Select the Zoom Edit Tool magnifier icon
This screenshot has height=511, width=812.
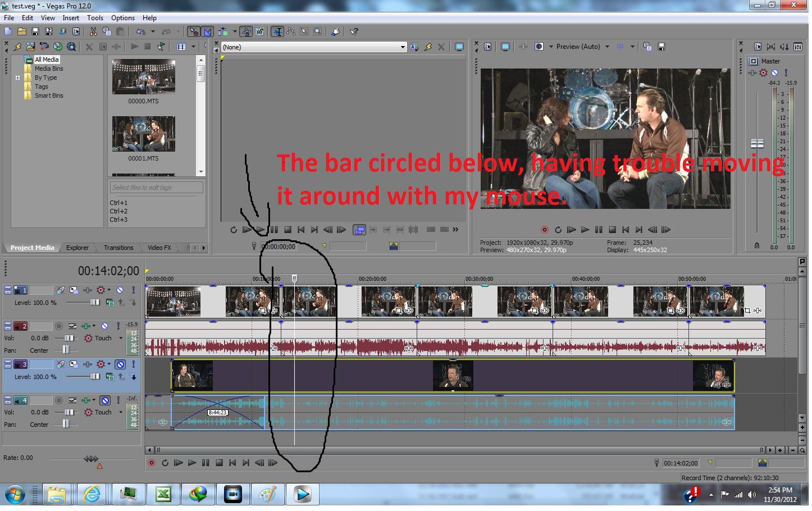[x=319, y=32]
